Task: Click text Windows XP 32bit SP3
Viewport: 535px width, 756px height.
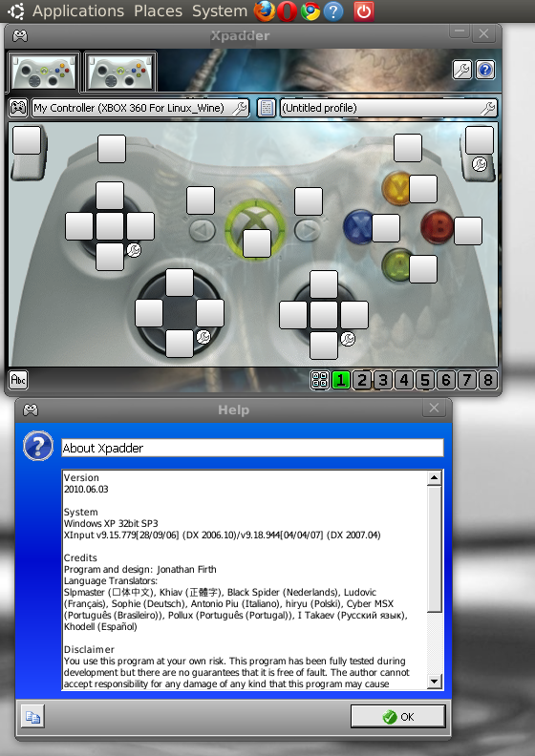Action: (x=111, y=524)
